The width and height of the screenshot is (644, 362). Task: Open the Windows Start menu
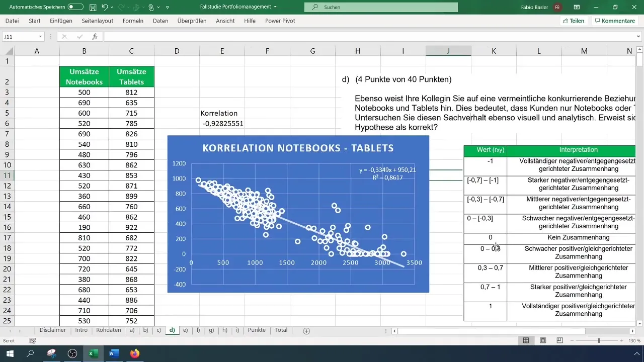click(10, 353)
